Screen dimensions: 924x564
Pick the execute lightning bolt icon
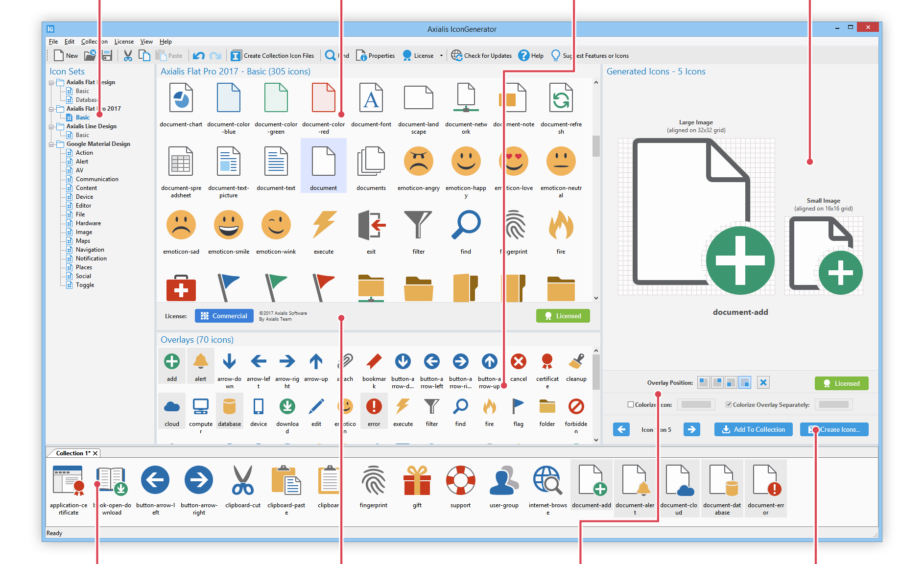(x=323, y=225)
